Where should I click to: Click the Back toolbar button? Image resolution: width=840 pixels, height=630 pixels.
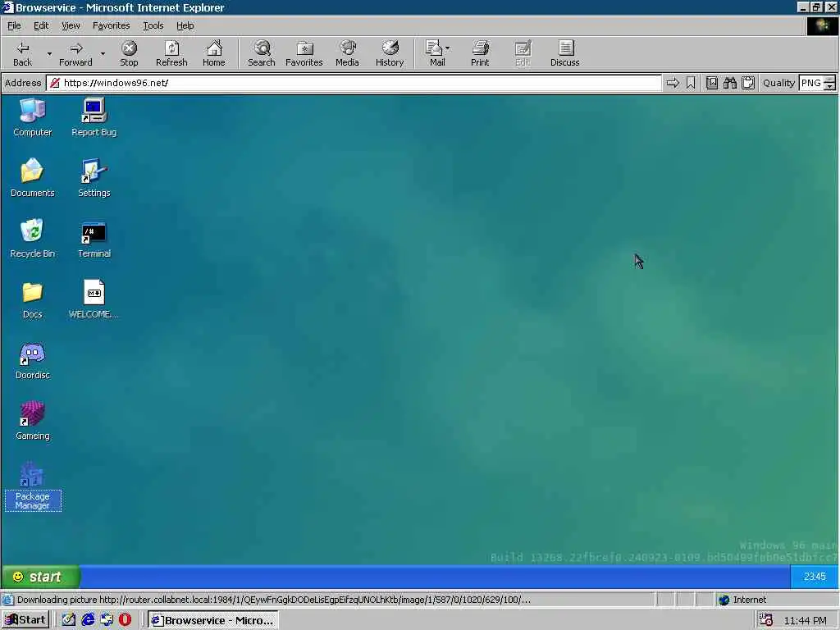click(x=22, y=53)
